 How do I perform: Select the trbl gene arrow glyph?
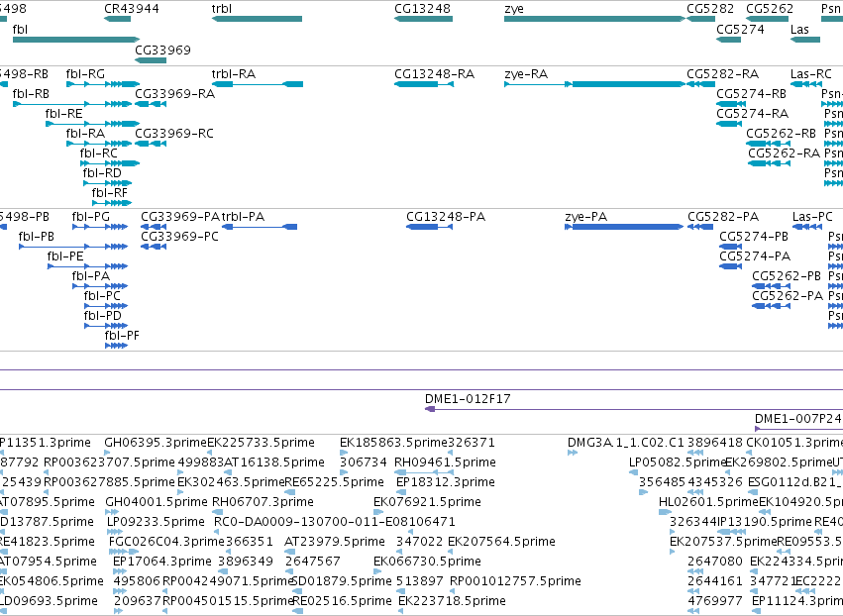coord(257,19)
